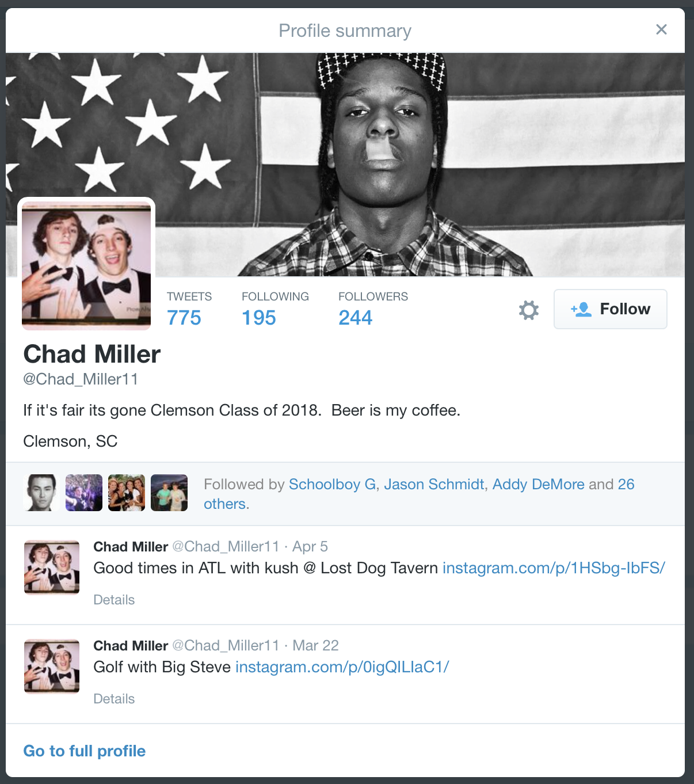The width and height of the screenshot is (694, 784).
Task: Open Jason Schmidt's profile link
Action: pos(434,484)
